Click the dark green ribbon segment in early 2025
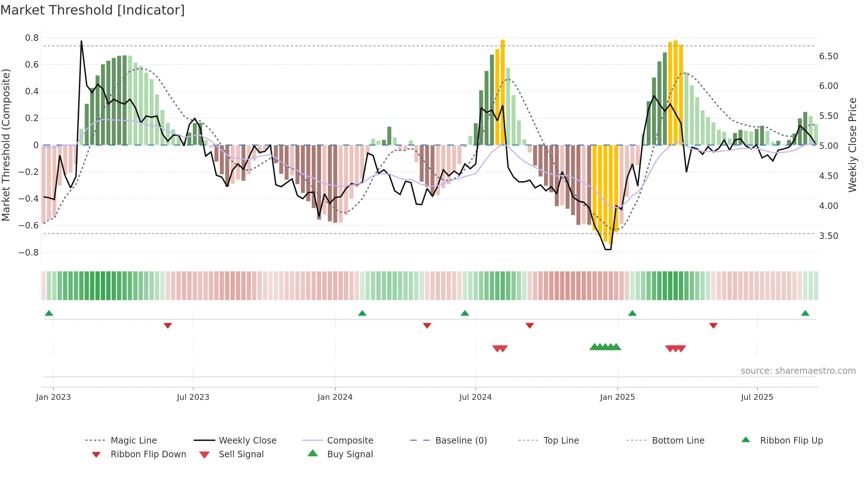The height and width of the screenshot is (488, 868). point(676,286)
